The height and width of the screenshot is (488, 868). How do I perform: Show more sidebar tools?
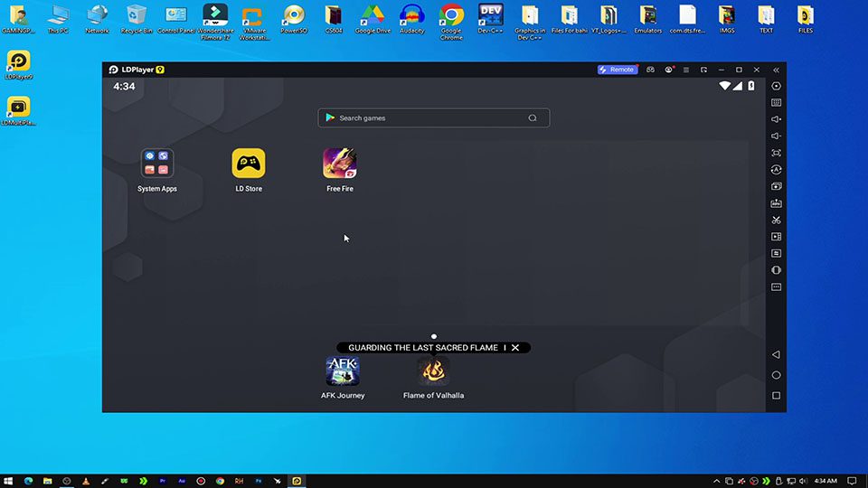coord(776,287)
